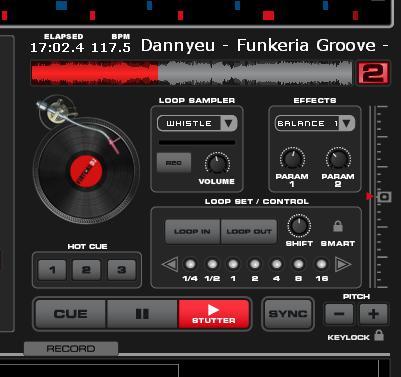Click the effects Param 2 knob
The width and height of the screenshot is (401, 377).
[x=338, y=159]
